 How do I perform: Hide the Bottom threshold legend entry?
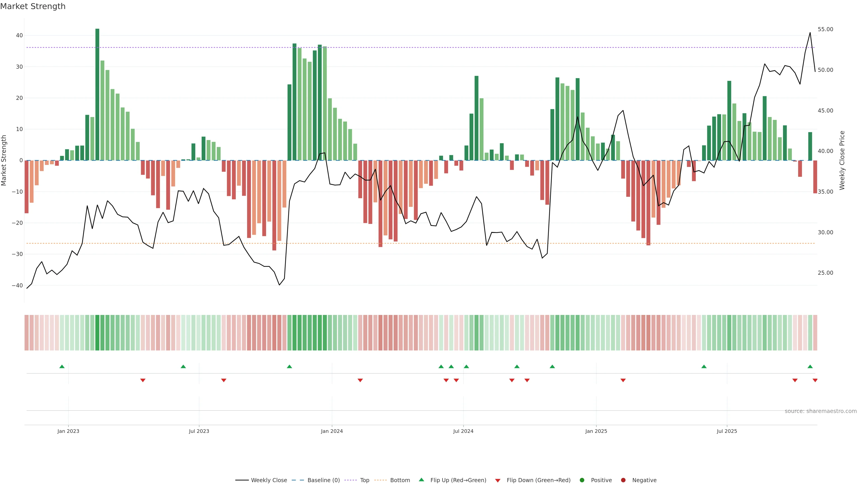[x=400, y=480]
